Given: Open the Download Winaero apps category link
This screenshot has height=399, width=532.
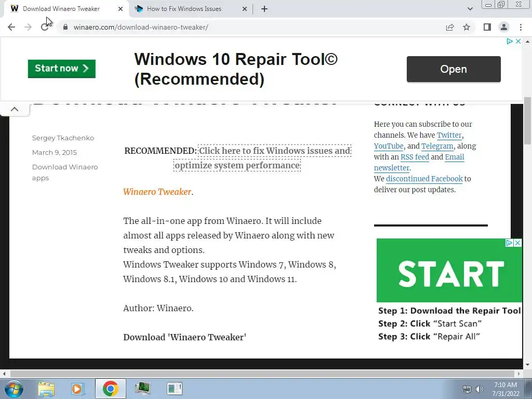Looking at the screenshot, I should (65, 172).
